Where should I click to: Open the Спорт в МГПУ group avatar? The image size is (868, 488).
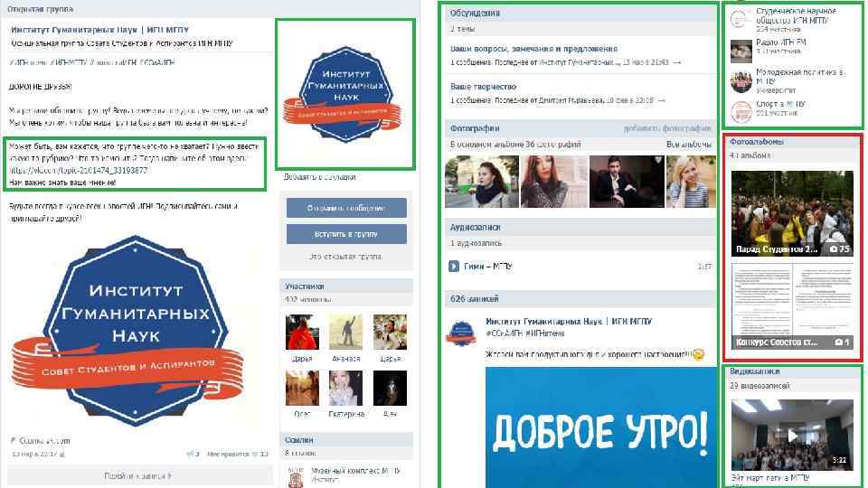741,112
